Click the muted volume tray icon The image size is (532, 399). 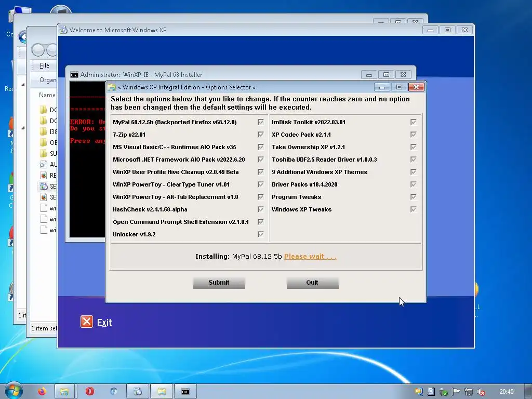pos(481,392)
